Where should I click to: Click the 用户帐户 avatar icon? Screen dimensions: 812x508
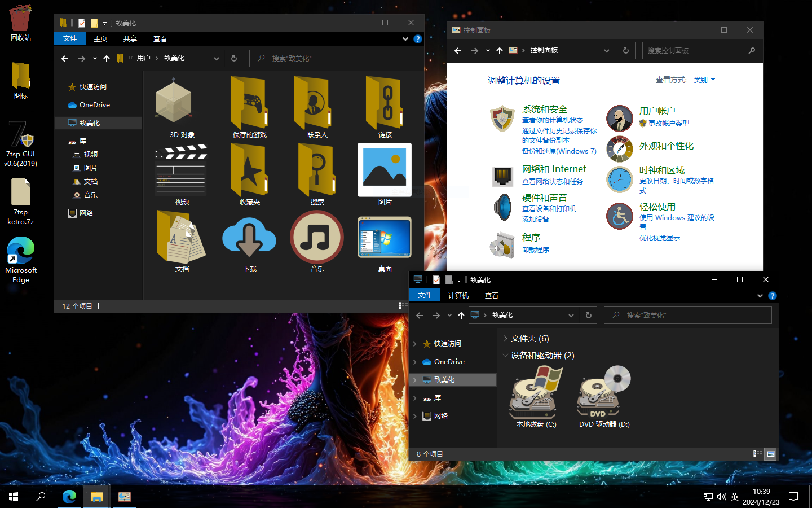(619, 117)
